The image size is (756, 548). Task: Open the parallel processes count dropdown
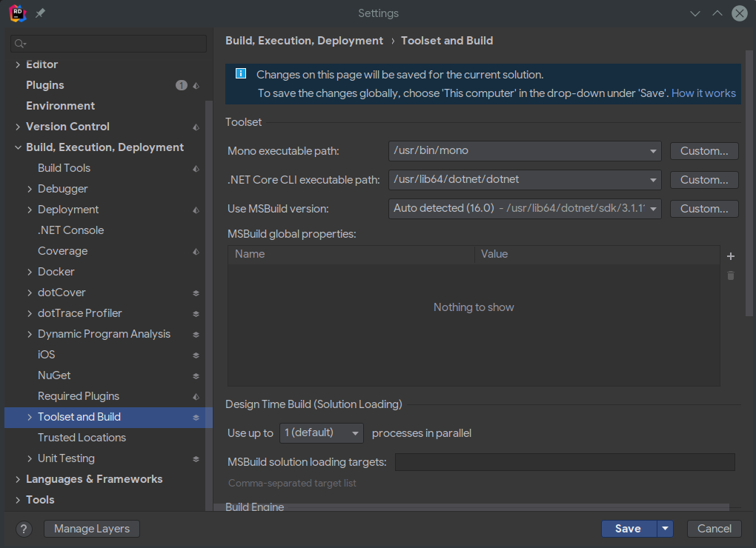pyautogui.click(x=322, y=433)
